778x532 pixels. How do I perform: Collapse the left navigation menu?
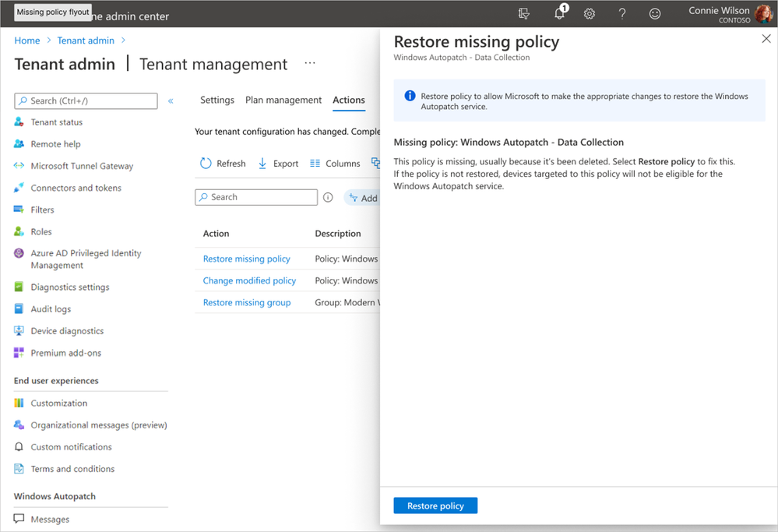(171, 100)
